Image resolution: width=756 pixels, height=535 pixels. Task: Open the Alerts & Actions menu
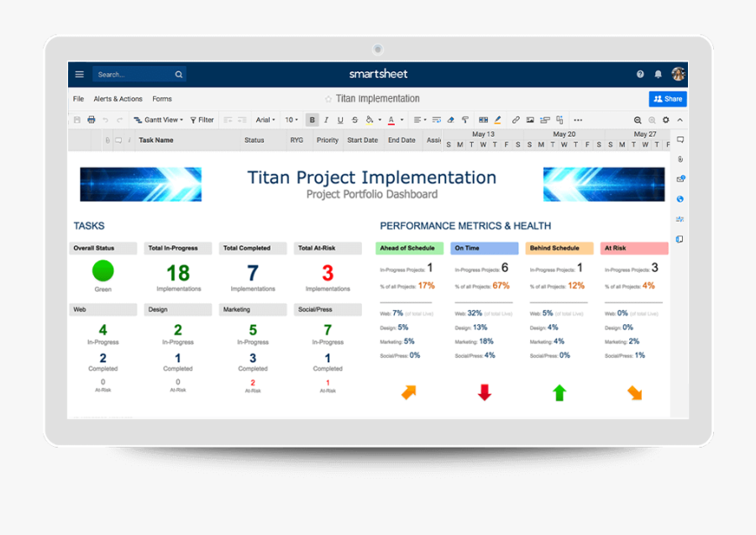click(118, 98)
